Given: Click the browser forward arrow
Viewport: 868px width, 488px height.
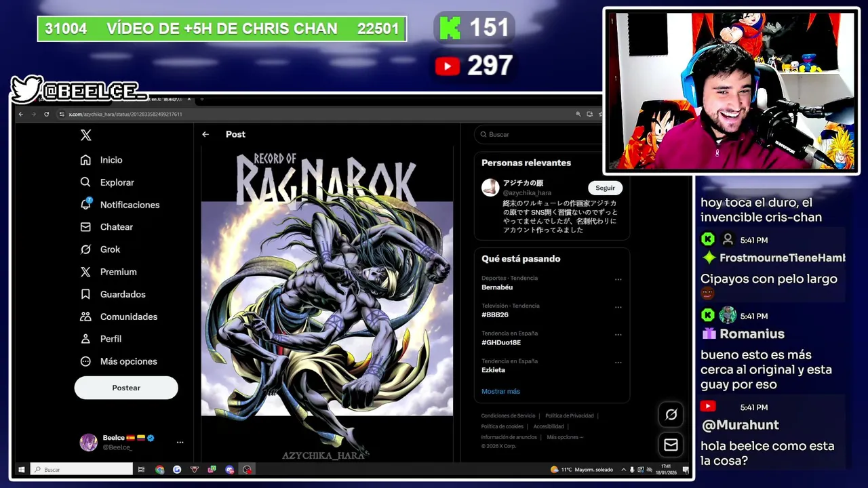Looking at the screenshot, I should click(33, 114).
